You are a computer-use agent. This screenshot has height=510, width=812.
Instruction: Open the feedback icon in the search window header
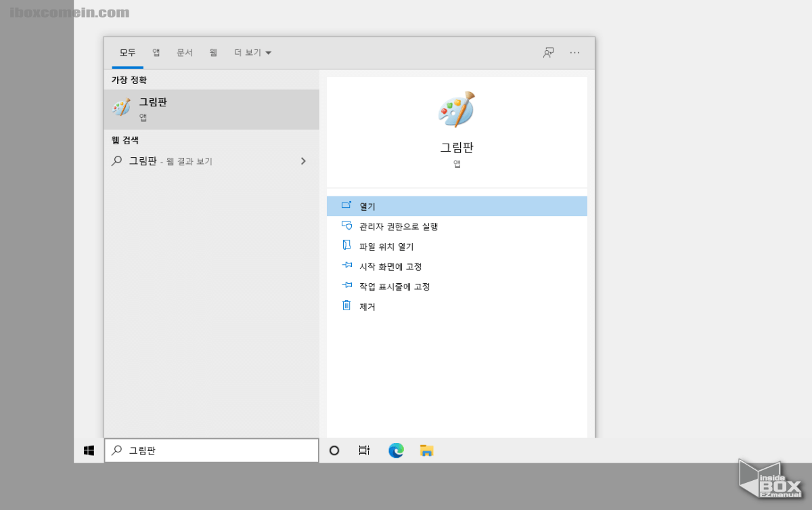click(548, 52)
